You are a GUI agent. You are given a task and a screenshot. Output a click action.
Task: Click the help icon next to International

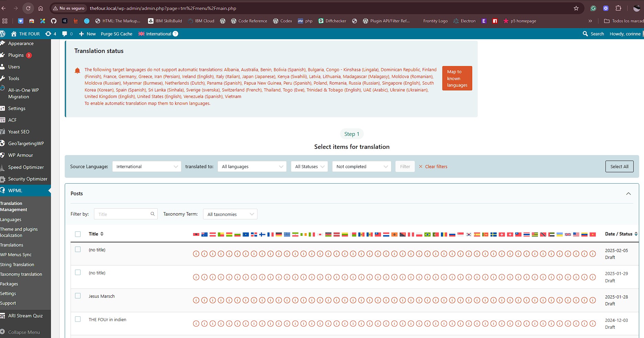point(176,34)
